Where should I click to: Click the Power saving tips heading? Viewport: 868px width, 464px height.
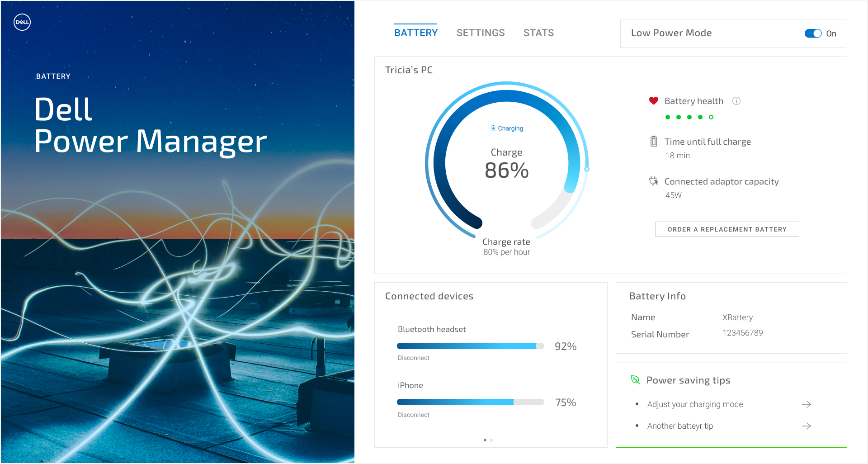[x=688, y=380]
